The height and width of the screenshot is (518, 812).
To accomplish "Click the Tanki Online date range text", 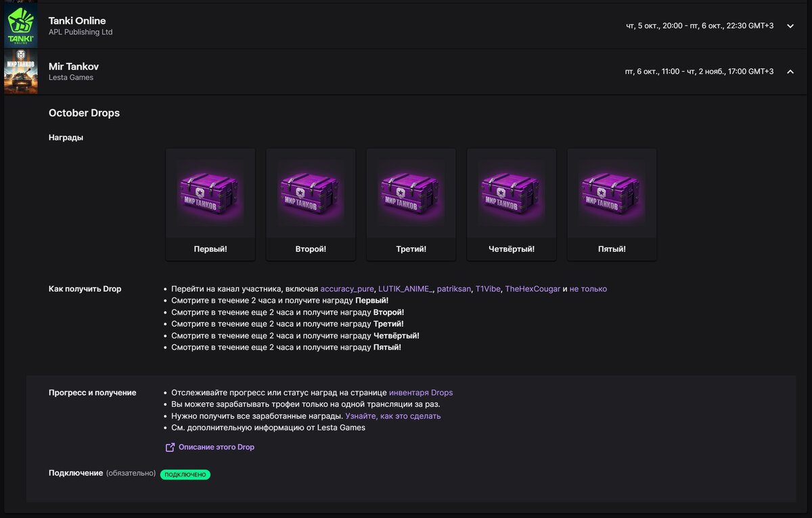I will click(700, 26).
